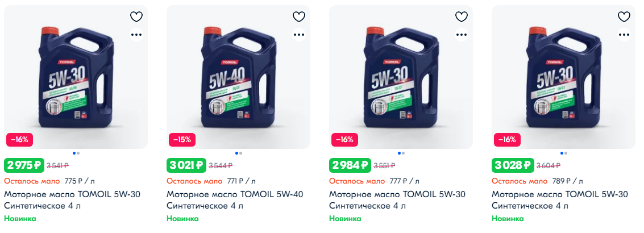Open product title priced 789 ₽ per liter

tap(560, 199)
